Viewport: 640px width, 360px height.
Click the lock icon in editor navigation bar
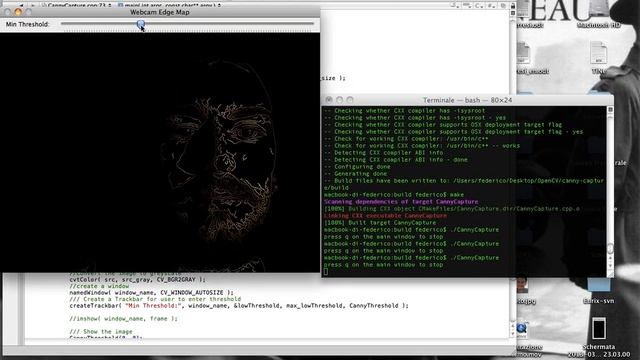[513, 6]
